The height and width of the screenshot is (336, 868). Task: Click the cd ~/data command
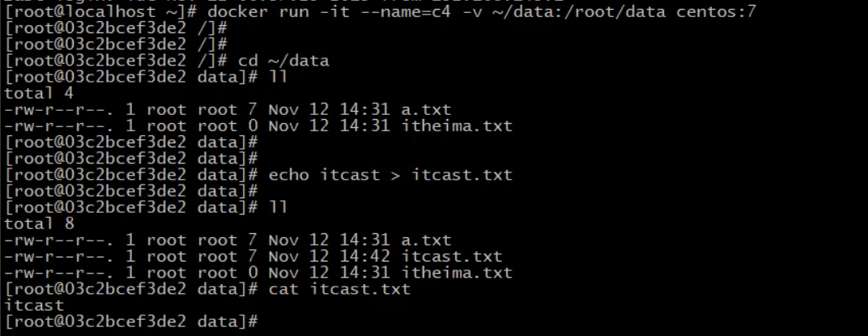tap(283, 61)
